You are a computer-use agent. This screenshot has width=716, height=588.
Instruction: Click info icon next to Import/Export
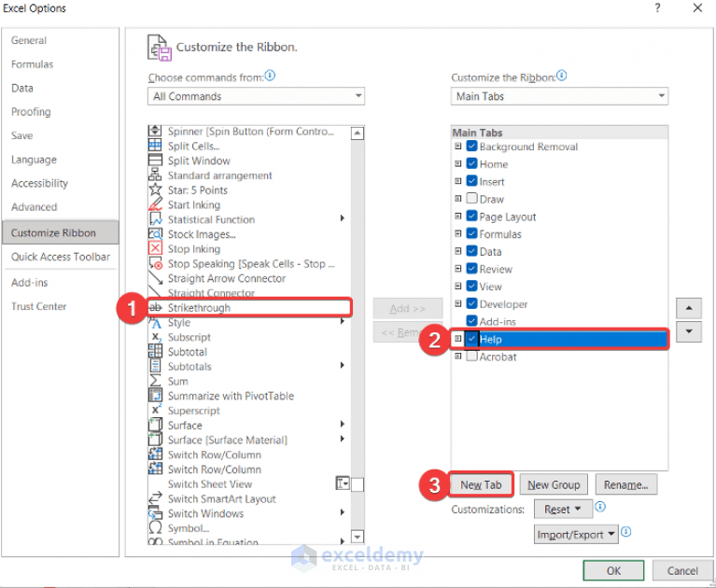tap(626, 532)
